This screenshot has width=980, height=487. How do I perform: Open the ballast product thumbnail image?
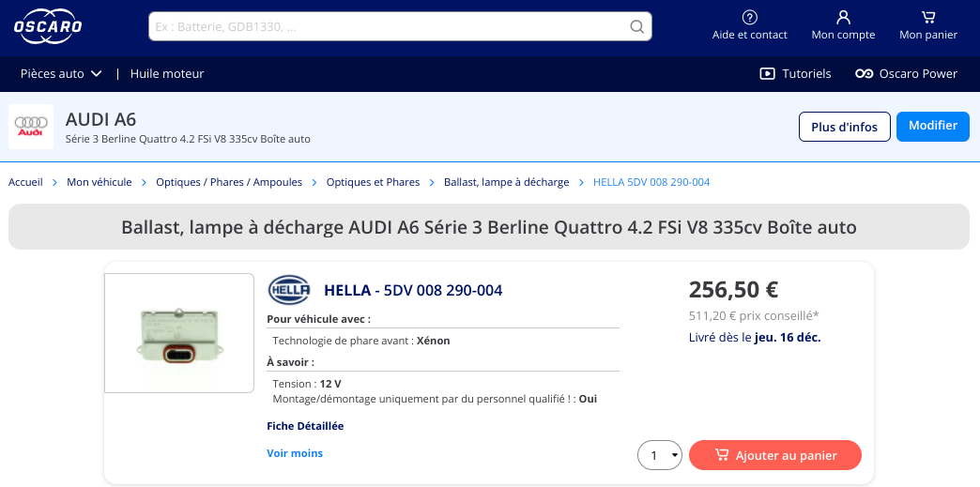pos(179,333)
